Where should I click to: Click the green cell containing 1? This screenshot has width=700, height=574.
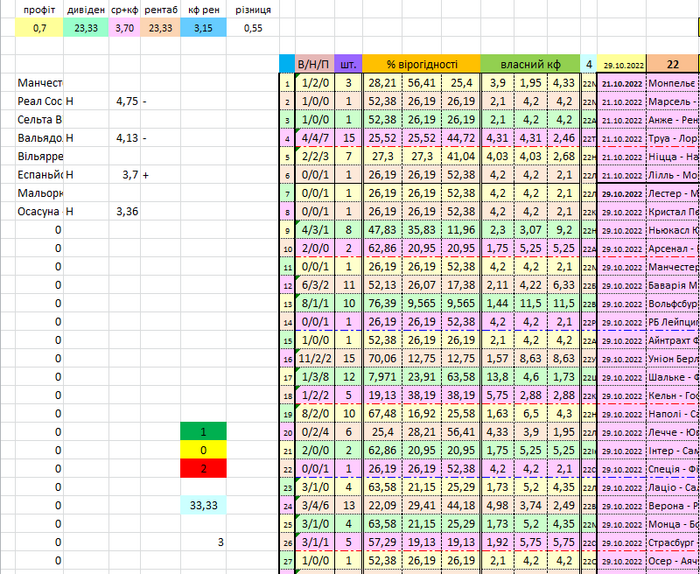(204, 432)
